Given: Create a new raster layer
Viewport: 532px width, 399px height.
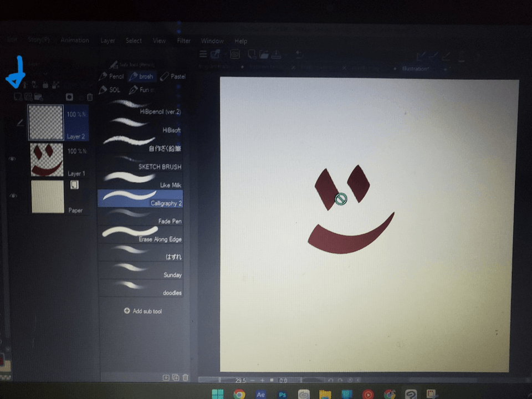Looking at the screenshot, I should [18, 97].
